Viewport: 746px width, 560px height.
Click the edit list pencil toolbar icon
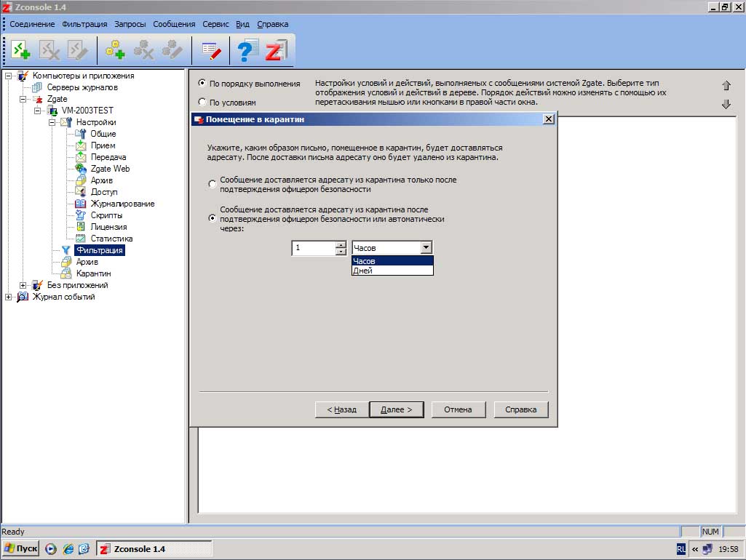pyautogui.click(x=211, y=50)
